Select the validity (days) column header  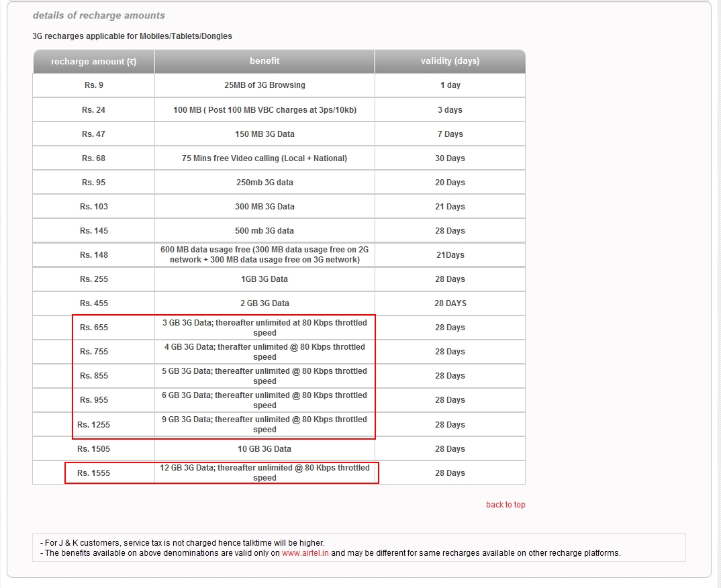[x=449, y=61]
